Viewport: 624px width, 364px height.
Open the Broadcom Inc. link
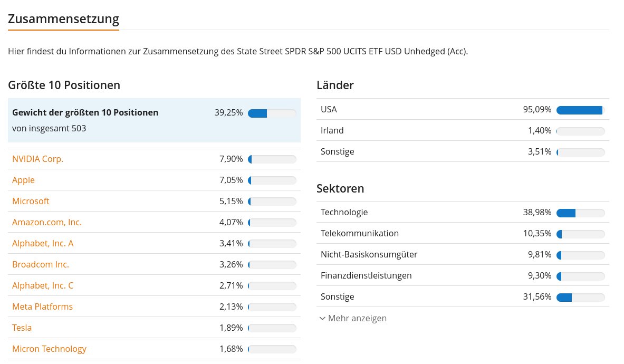[x=41, y=264]
